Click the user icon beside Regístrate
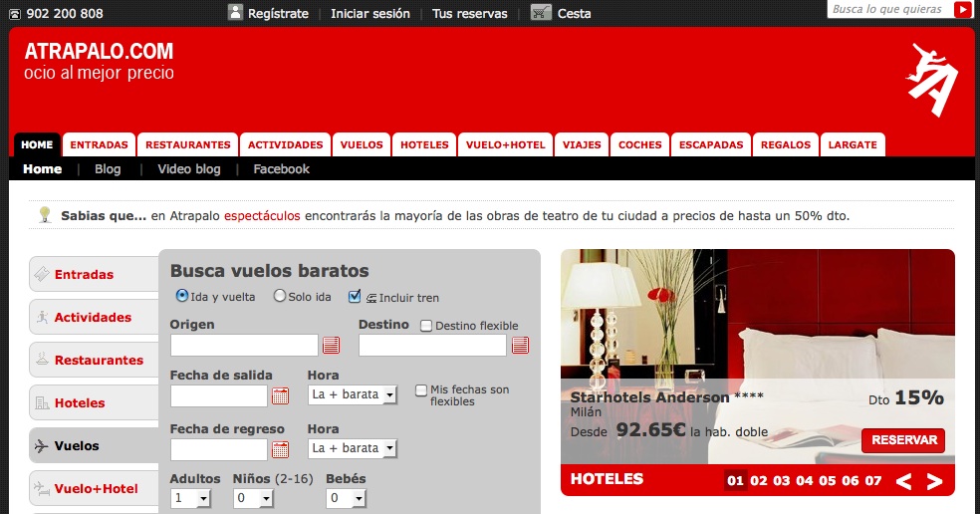980x514 pixels. coord(235,12)
